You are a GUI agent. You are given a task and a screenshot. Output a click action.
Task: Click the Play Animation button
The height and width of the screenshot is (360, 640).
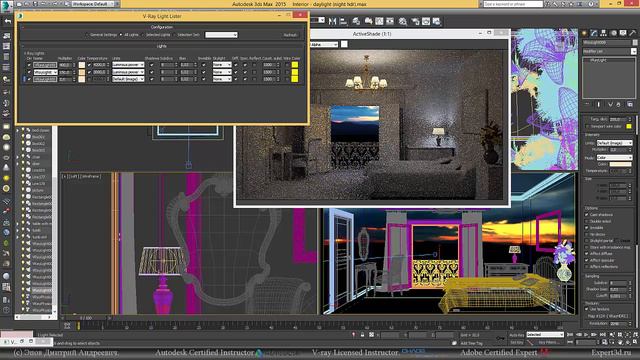click(x=586, y=334)
